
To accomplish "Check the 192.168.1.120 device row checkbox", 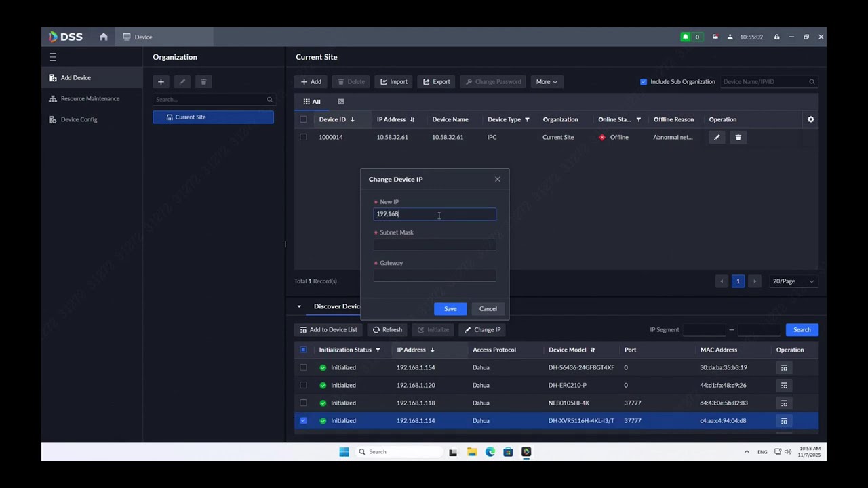I will point(303,385).
